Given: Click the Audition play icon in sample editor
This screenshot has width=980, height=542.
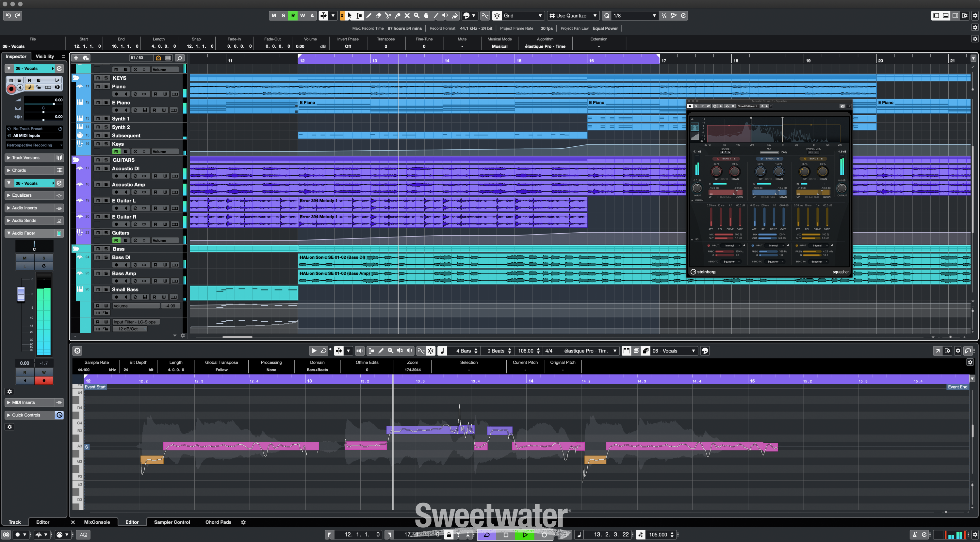Looking at the screenshot, I should [x=314, y=351].
